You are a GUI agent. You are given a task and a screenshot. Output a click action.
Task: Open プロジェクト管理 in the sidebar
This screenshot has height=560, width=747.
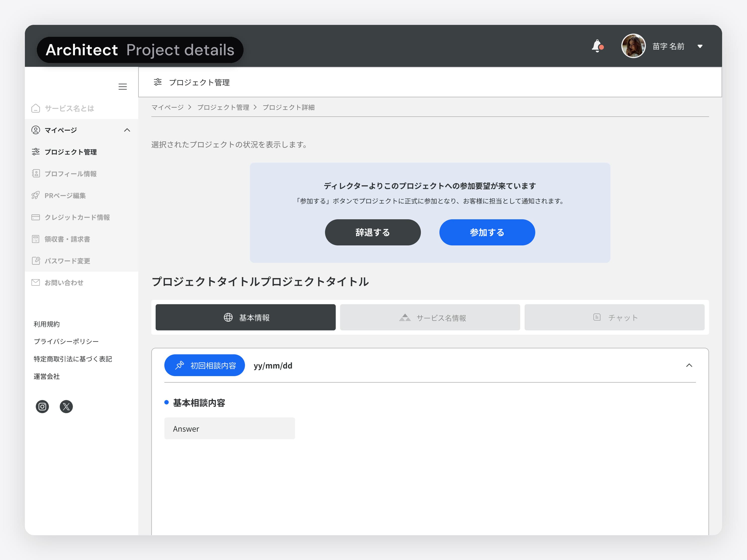pos(70,152)
